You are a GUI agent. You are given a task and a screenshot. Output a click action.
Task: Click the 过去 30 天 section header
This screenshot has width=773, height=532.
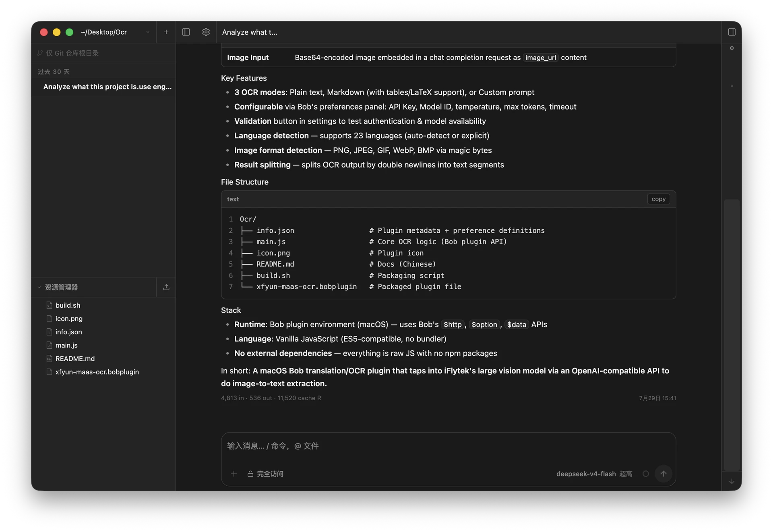(x=54, y=72)
